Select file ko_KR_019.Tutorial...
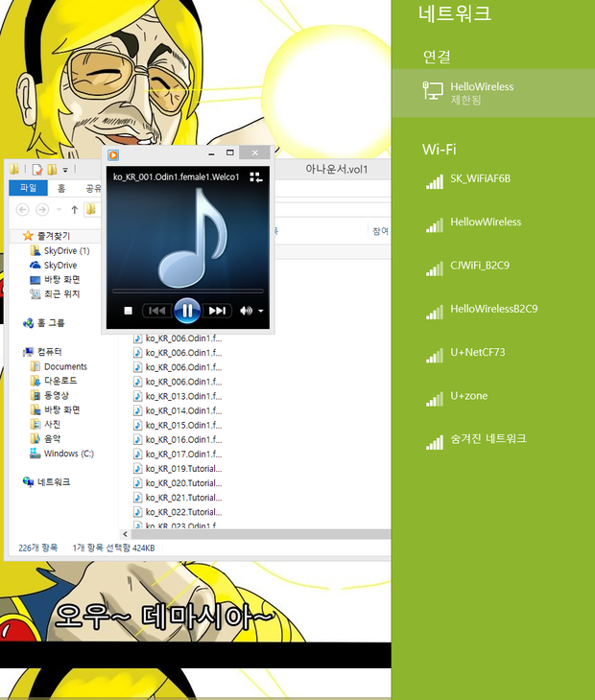Image resolution: width=595 pixels, height=700 pixels. [x=183, y=468]
